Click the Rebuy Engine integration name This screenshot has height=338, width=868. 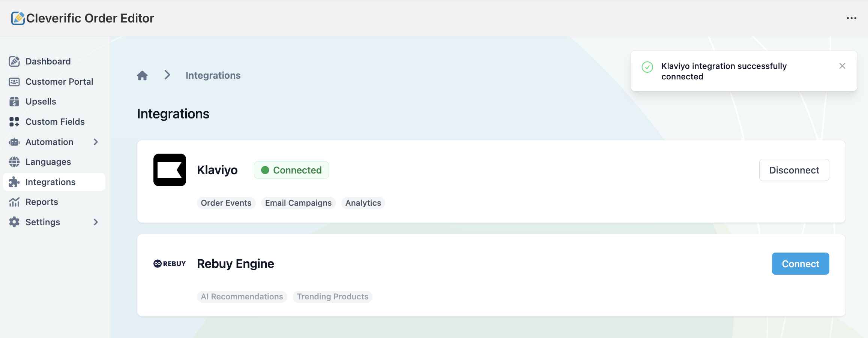[x=236, y=264]
